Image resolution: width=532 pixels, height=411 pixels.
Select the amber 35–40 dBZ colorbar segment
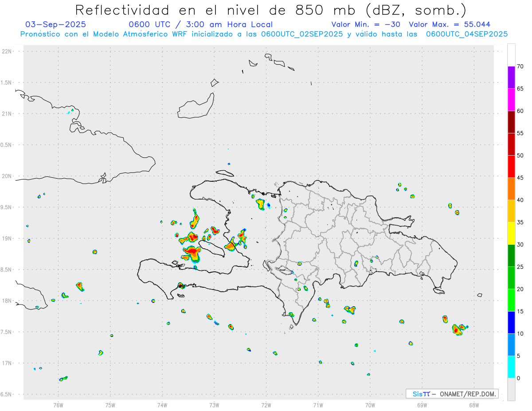pos(511,211)
